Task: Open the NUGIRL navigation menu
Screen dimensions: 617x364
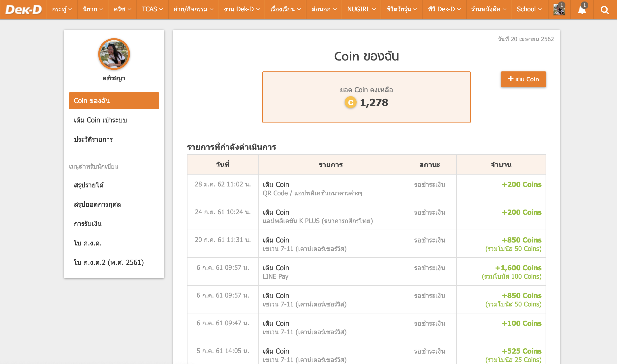Action: [361, 9]
